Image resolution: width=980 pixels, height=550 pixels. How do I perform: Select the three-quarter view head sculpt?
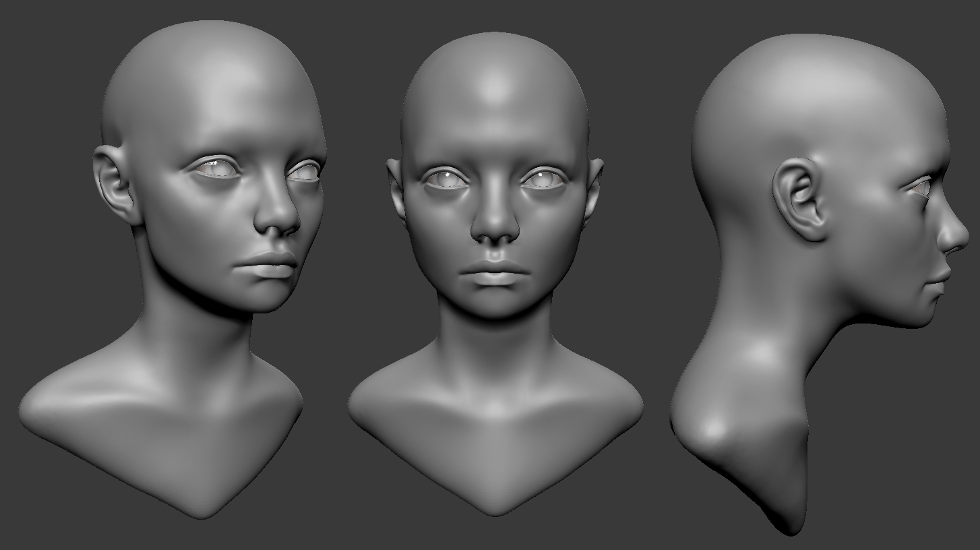pos(172,270)
